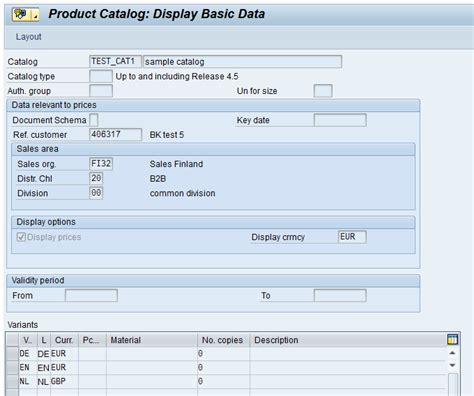The height and width of the screenshot is (396, 474).
Task: Click the EUR currency cell in DE row
Action: 64,354
